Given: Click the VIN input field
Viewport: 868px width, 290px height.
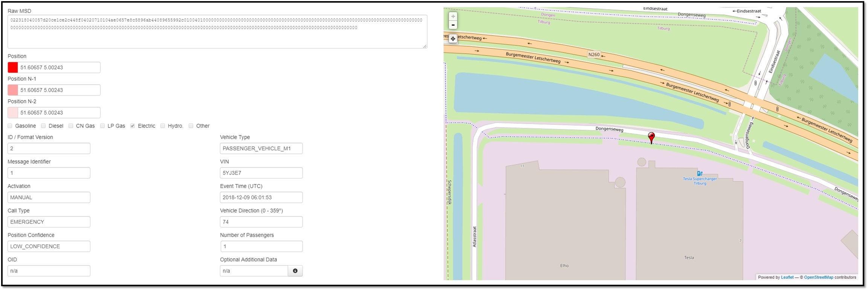Looking at the screenshot, I should point(261,173).
